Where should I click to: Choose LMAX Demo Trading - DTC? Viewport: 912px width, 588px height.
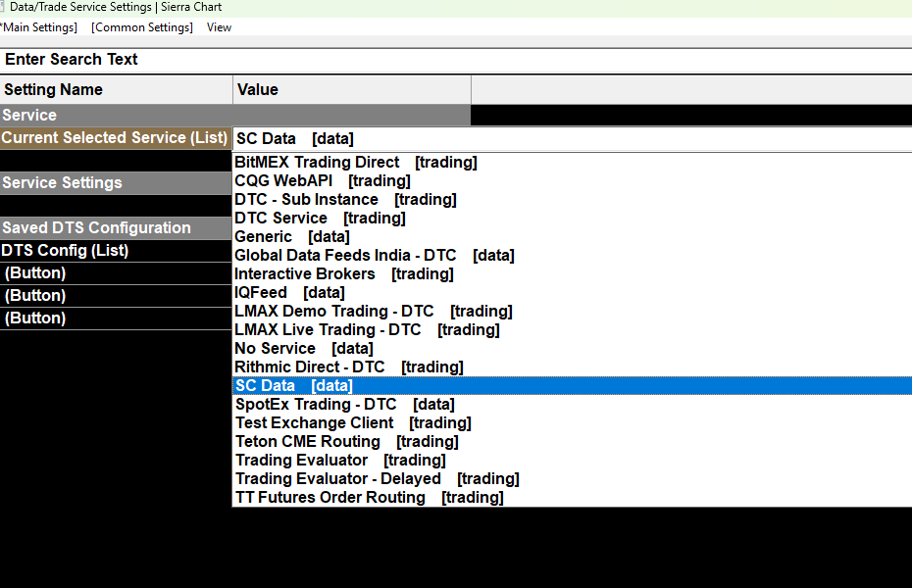pos(573,311)
